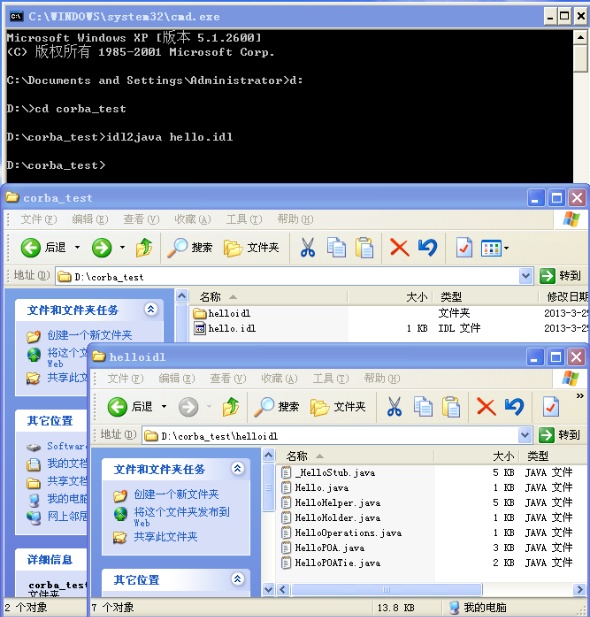Expand address dropdown showing D:\corba_test\helloidl

point(525,435)
